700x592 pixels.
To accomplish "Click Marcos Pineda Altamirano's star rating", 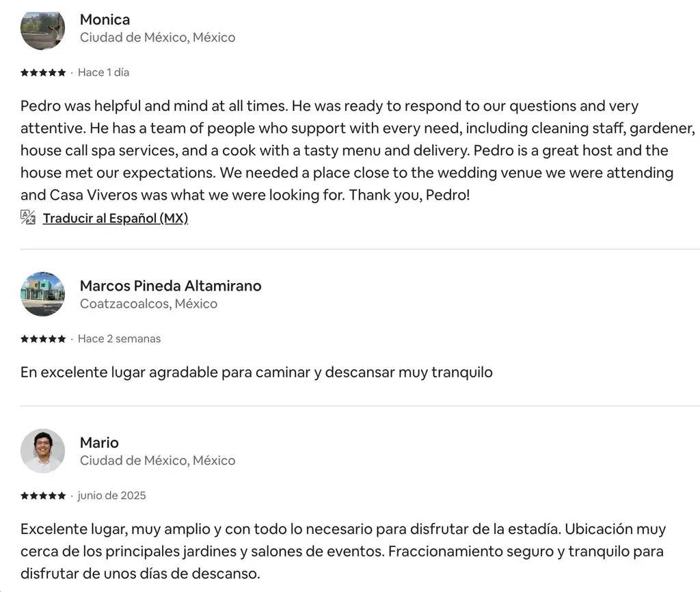I will (43, 339).
